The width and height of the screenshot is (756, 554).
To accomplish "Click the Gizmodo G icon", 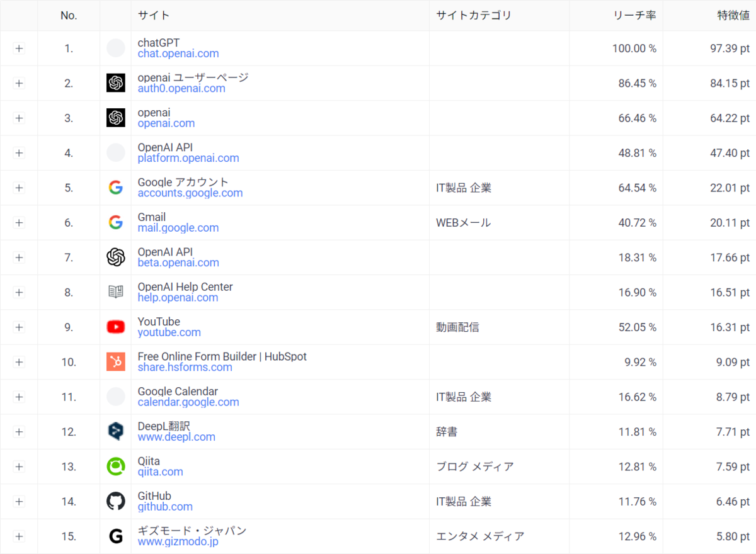I will click(x=116, y=536).
